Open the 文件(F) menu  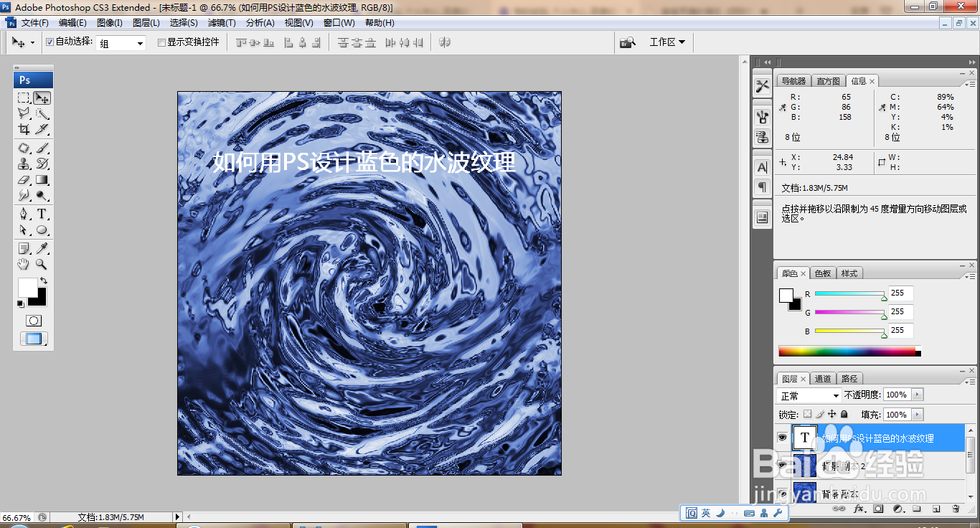click(34, 23)
